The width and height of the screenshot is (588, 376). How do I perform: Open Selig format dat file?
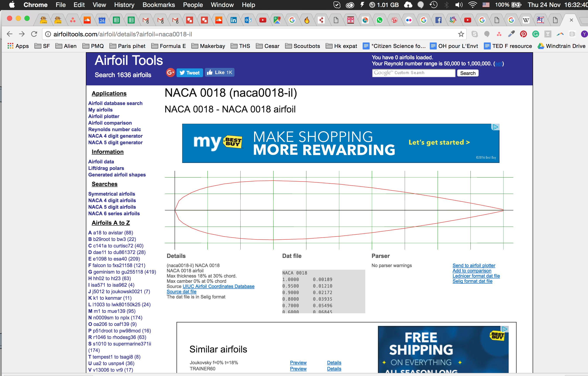click(x=472, y=281)
